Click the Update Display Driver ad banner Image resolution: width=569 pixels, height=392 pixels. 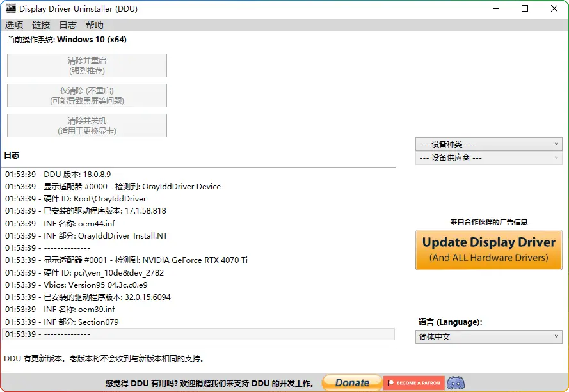click(489, 249)
